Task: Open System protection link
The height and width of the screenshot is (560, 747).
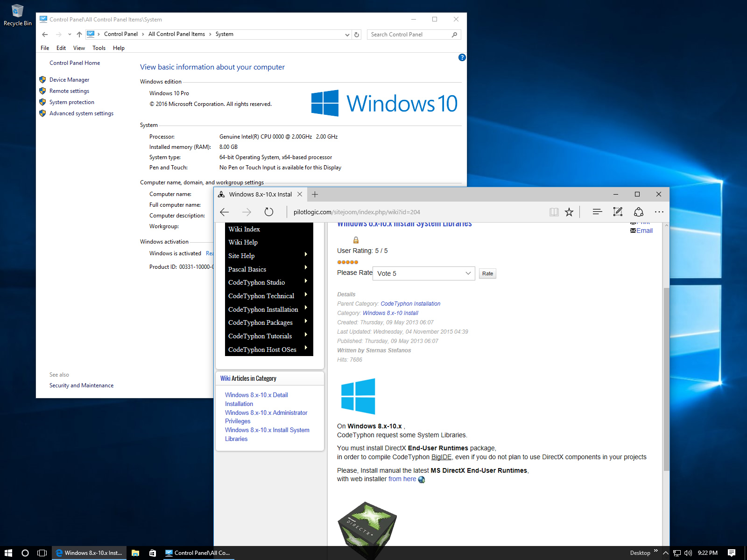Action: click(72, 102)
